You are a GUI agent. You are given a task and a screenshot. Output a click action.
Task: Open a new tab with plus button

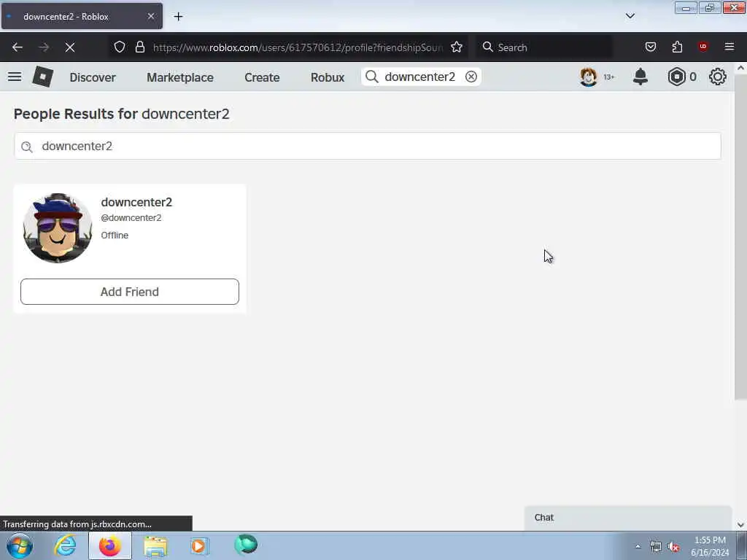[178, 16]
